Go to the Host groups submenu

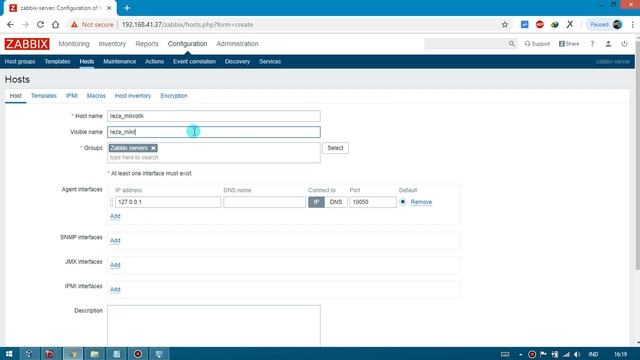click(x=20, y=62)
